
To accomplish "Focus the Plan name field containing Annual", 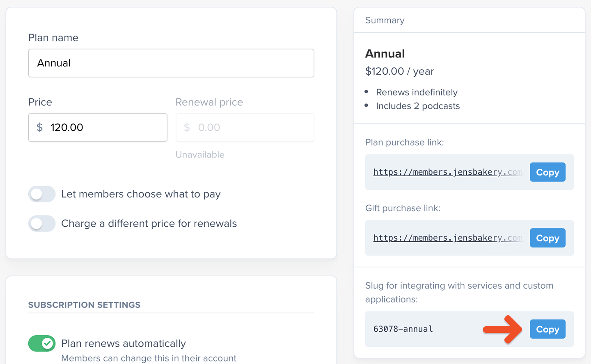I will coord(171,63).
